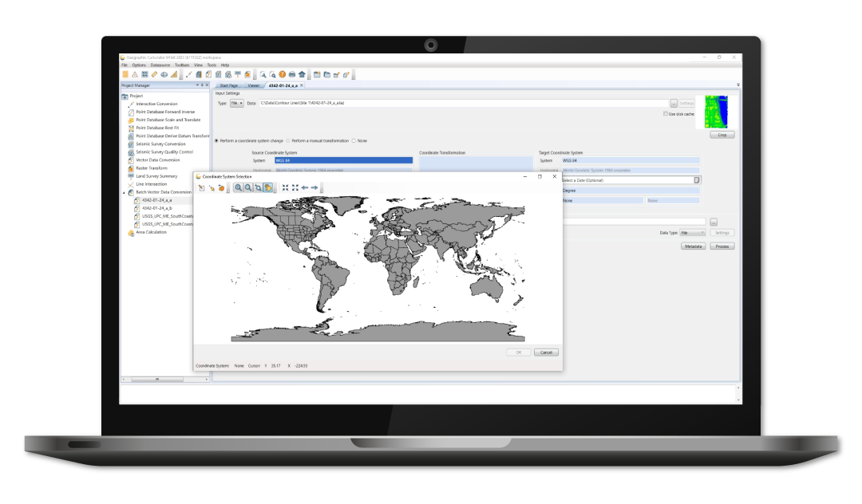
Task: Click Cancel in the Coordinate System Selection dialog
Action: (x=546, y=352)
